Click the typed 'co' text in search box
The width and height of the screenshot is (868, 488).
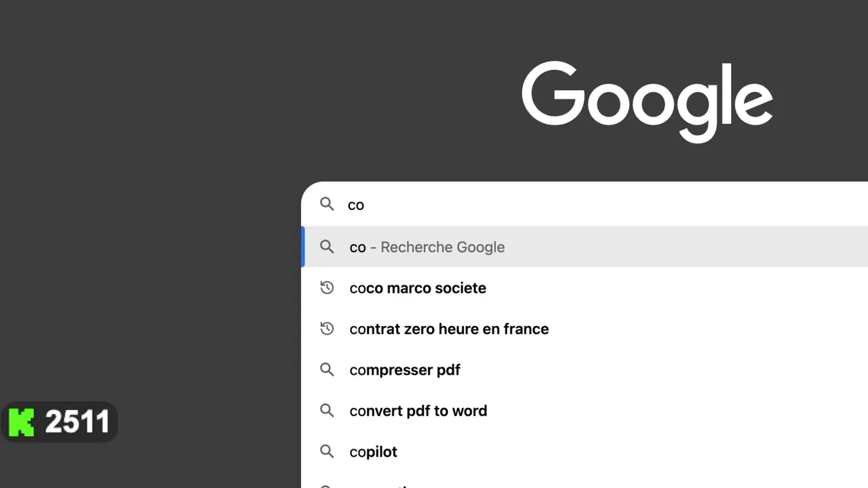click(356, 205)
